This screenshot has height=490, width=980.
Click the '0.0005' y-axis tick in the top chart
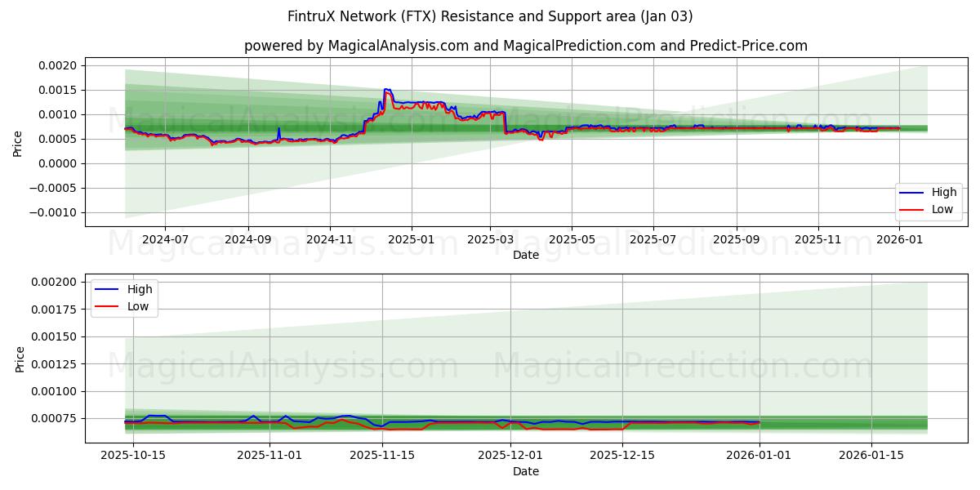coord(59,139)
